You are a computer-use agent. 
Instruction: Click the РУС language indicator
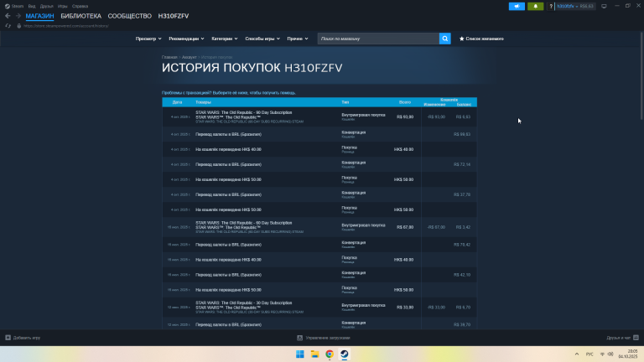coord(589,354)
